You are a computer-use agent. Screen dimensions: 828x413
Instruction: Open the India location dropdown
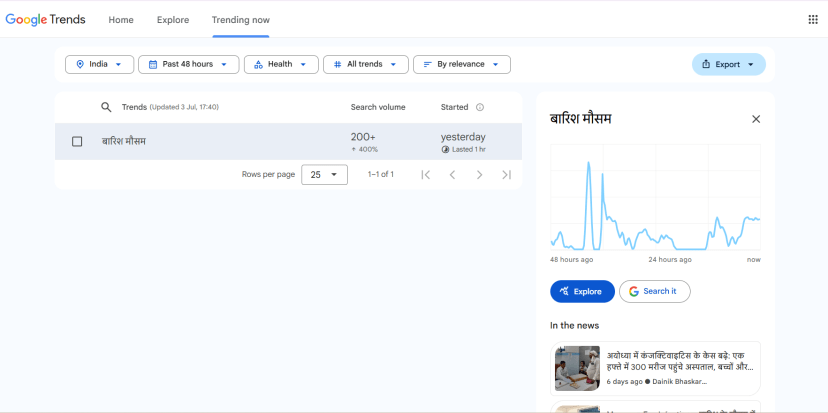click(99, 64)
